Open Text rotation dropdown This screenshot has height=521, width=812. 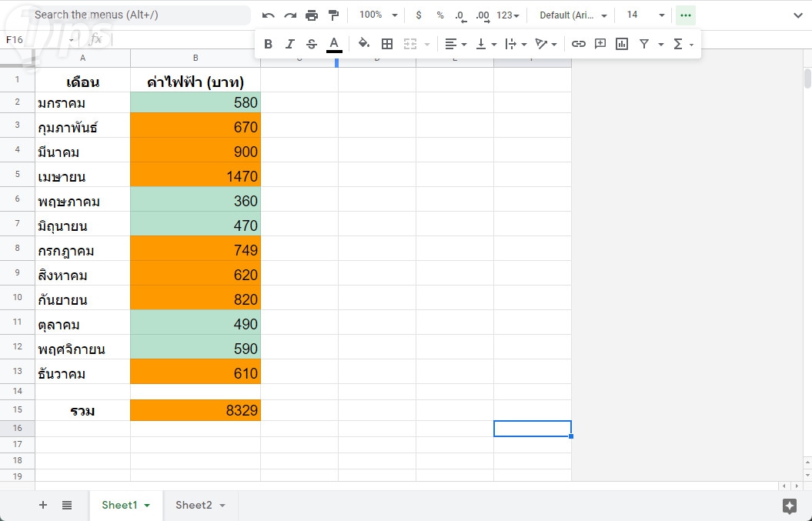546,44
